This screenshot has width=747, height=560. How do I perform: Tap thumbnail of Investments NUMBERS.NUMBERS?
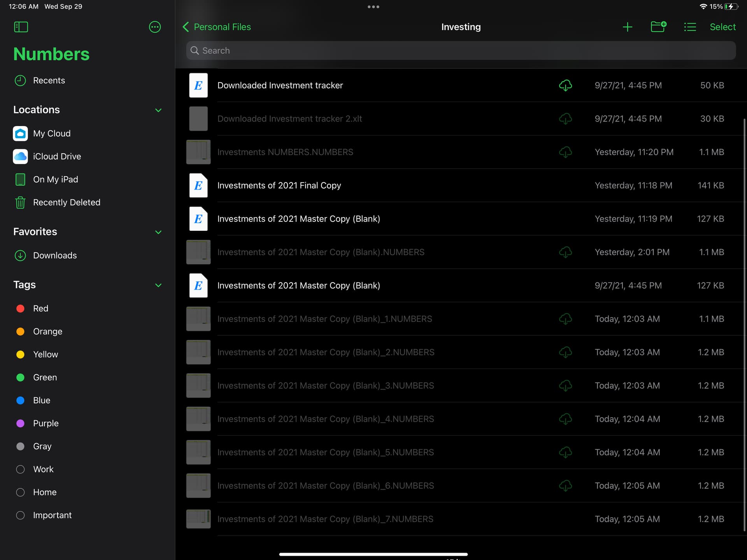[x=198, y=152]
